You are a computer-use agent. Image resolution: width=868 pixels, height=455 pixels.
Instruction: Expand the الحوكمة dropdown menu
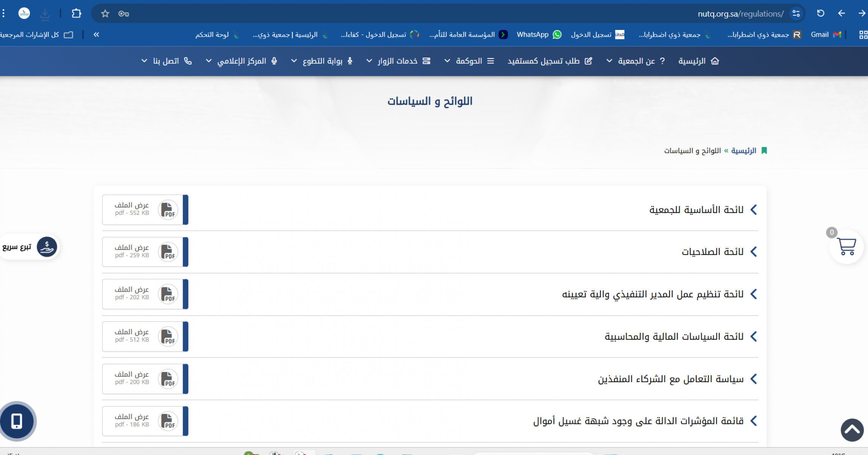(469, 61)
